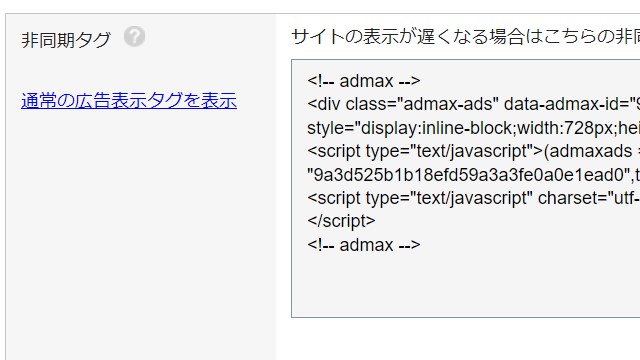640x360 pixels.
Task: Click the last <!-- admax --> comment line
Action: point(364,245)
